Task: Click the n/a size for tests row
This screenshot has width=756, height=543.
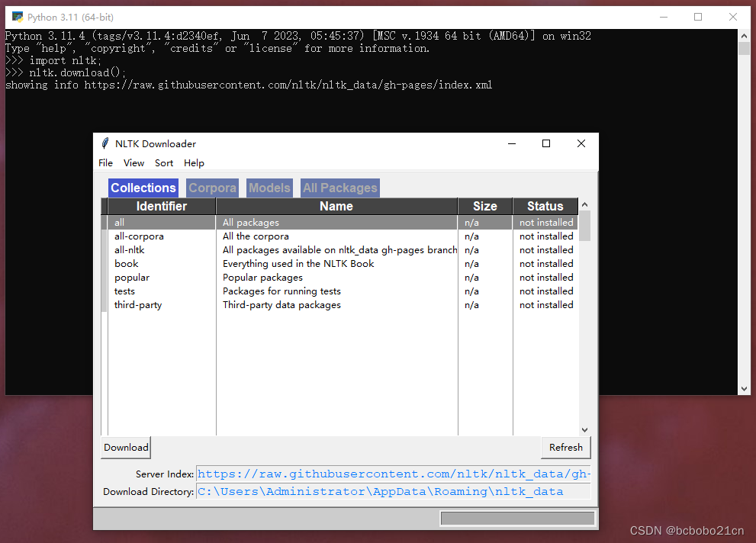Action: tap(471, 291)
